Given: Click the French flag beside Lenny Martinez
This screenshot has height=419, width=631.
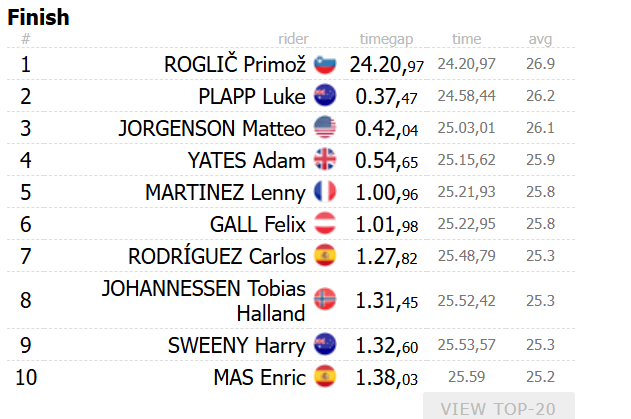Looking at the screenshot, I should coord(325,191).
